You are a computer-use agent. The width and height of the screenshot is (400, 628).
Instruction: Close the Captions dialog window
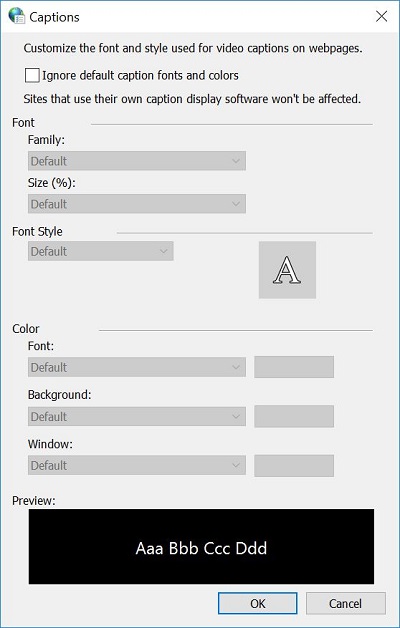click(381, 16)
